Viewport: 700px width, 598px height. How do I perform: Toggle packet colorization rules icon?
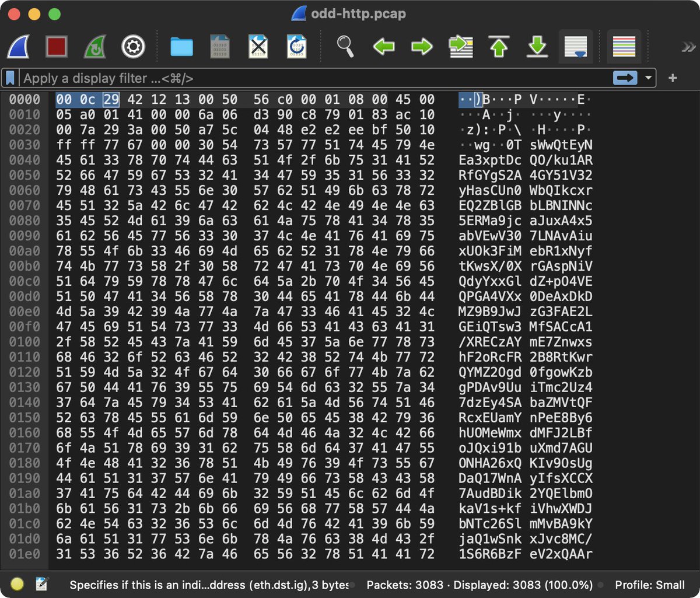[624, 46]
